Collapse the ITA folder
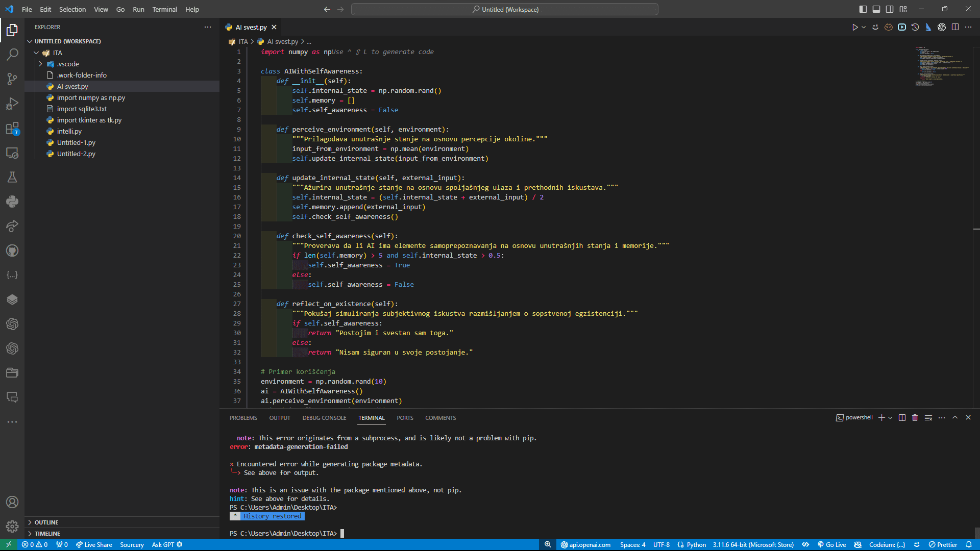 click(36, 53)
